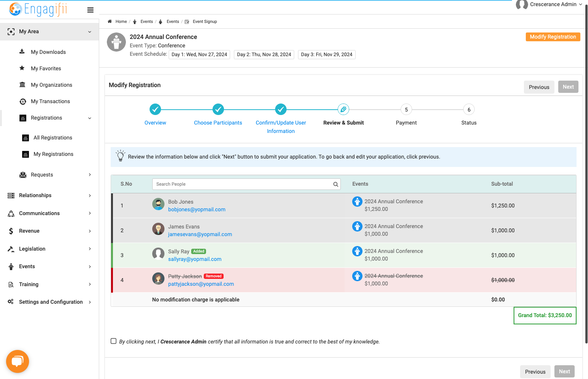
Task: Click Patty Jackson avatar picture
Action: tap(158, 279)
